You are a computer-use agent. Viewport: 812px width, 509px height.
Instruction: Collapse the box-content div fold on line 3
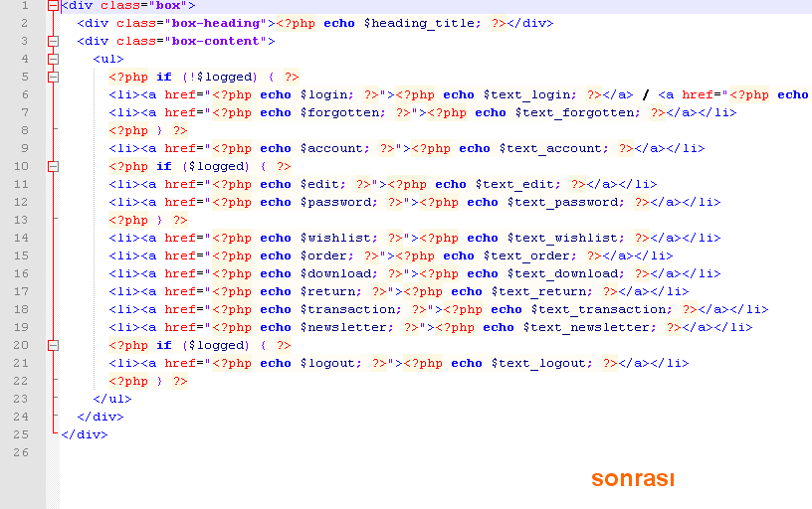[x=53, y=42]
